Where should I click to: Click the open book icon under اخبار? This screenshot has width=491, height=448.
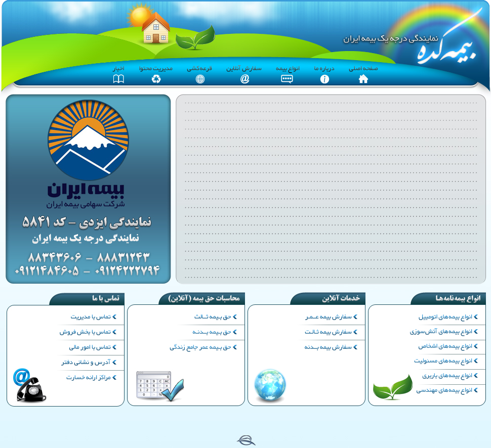pos(118,79)
